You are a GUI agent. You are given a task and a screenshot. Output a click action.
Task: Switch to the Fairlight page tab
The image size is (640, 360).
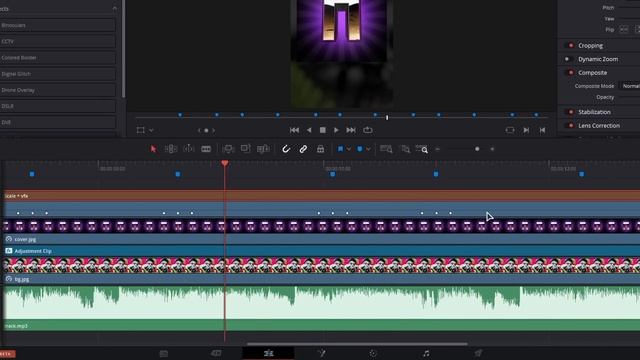click(426, 353)
